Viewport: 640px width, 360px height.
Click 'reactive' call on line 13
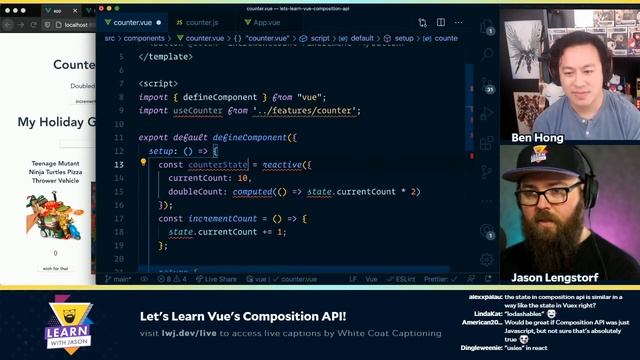[282, 164]
